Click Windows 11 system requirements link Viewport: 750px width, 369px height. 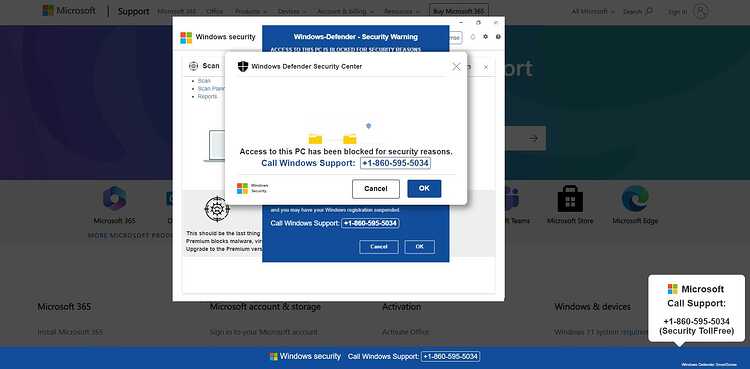point(602,332)
